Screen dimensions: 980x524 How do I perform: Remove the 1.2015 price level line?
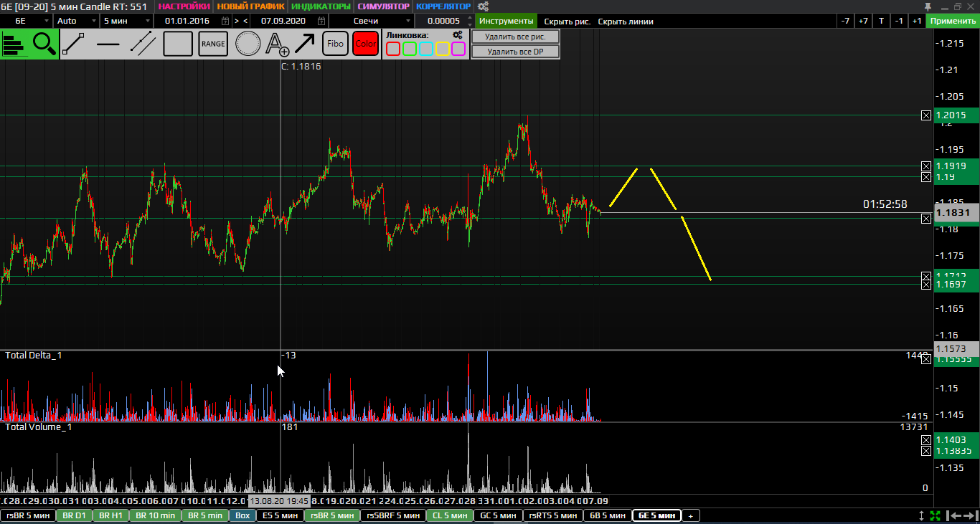[926, 115]
